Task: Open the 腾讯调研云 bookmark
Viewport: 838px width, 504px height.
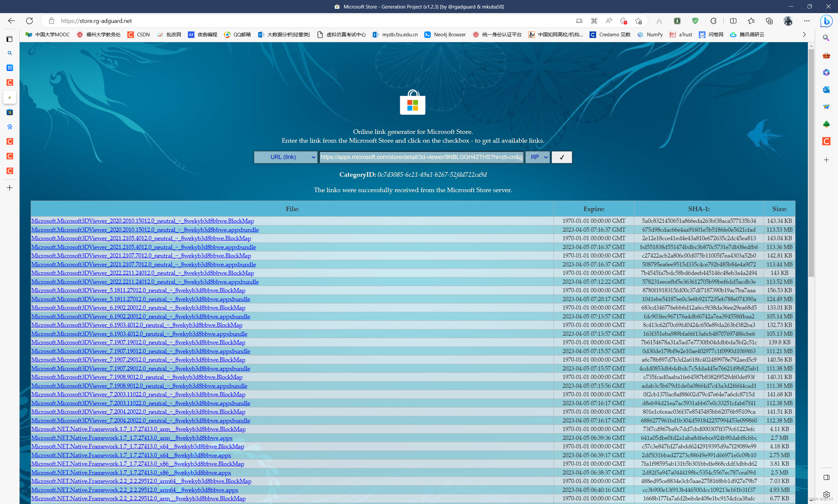Action: tap(747, 34)
